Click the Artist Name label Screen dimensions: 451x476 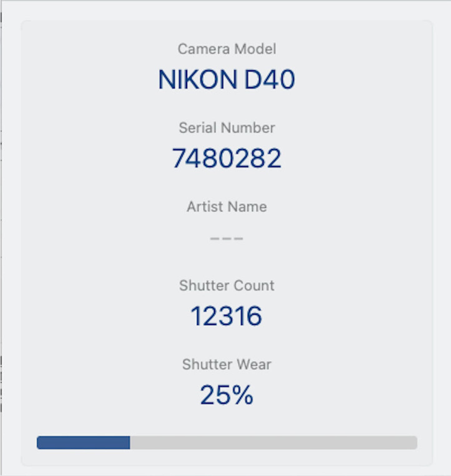(x=227, y=207)
